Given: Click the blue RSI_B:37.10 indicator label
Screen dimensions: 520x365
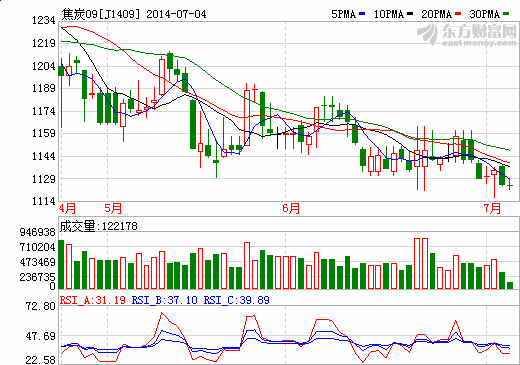Looking at the screenshot, I should [165, 300].
